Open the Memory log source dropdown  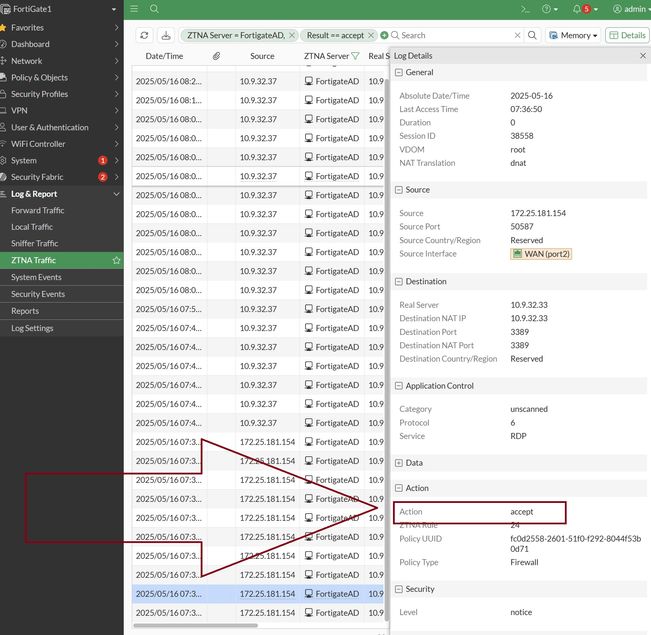click(573, 35)
